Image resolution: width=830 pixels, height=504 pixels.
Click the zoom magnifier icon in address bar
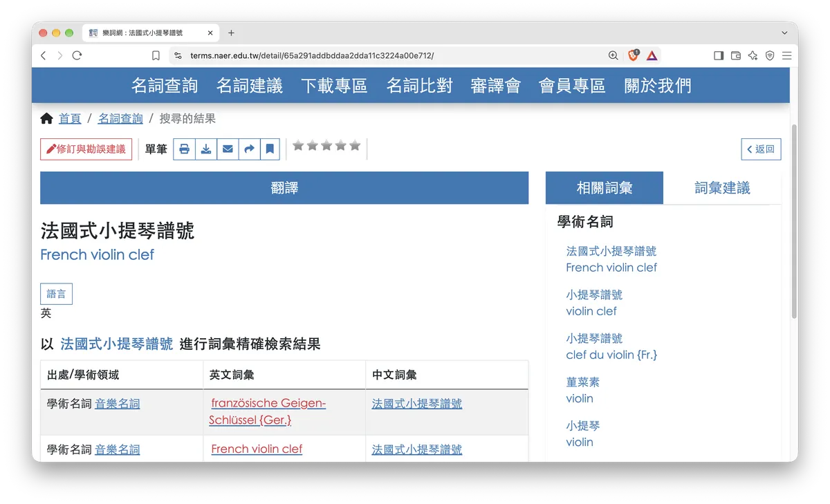pos(613,55)
